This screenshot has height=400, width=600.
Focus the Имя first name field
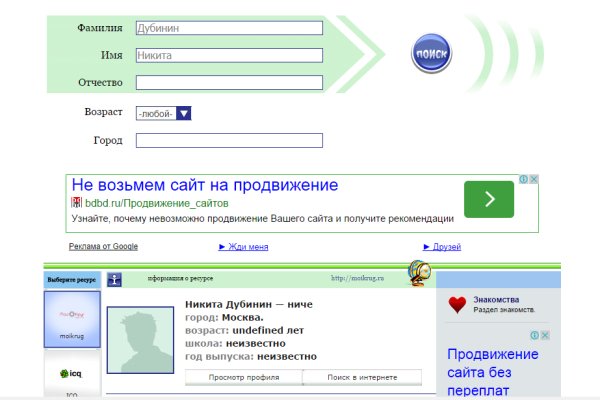(x=229, y=55)
